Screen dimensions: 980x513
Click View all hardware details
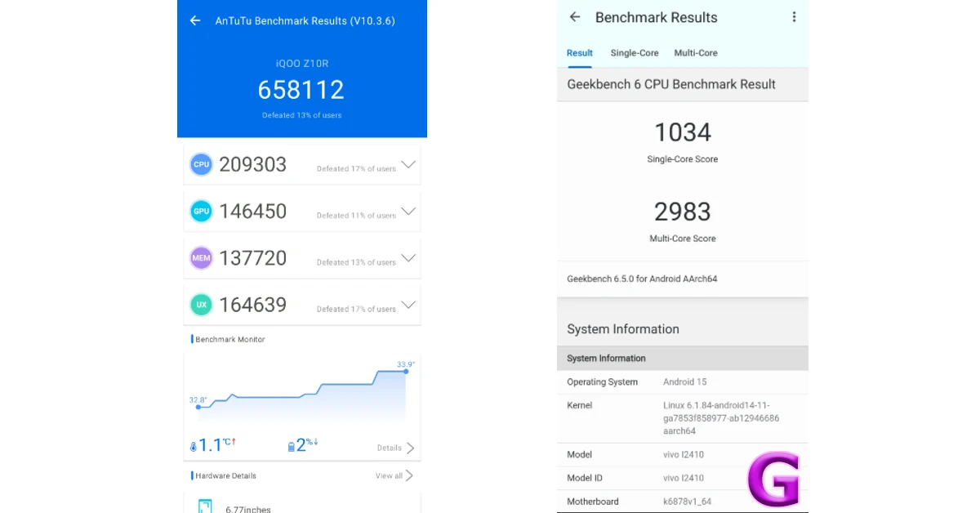click(x=389, y=475)
